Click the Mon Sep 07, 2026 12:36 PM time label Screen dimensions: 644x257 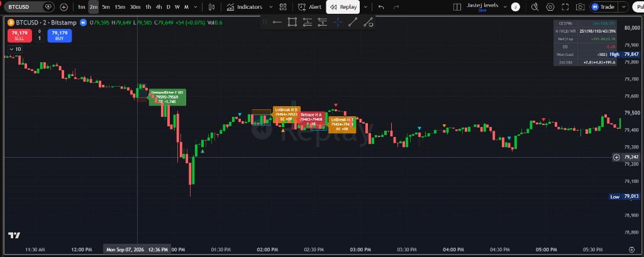pyautogui.click(x=137, y=249)
